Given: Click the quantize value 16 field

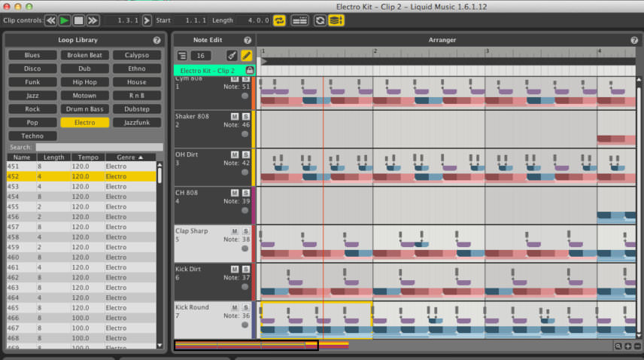Looking at the screenshot, I should pos(200,56).
